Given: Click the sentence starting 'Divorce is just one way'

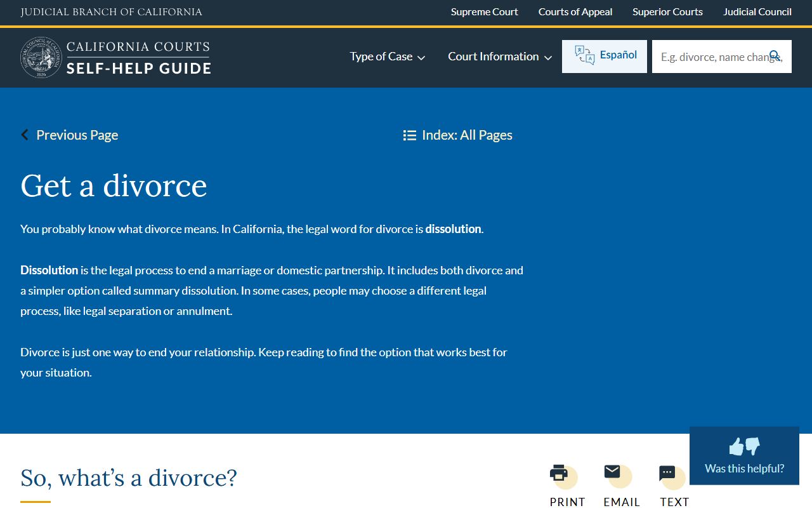Looking at the screenshot, I should [x=138, y=352].
